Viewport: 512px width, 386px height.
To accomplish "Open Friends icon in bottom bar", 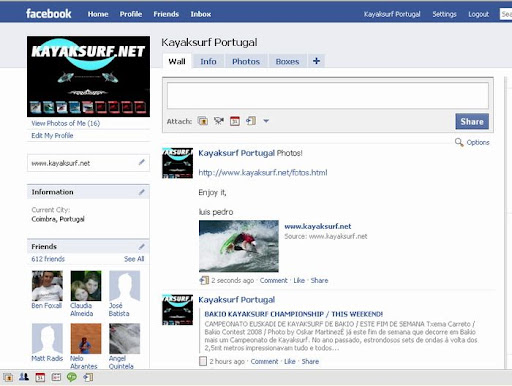I will coord(24,377).
